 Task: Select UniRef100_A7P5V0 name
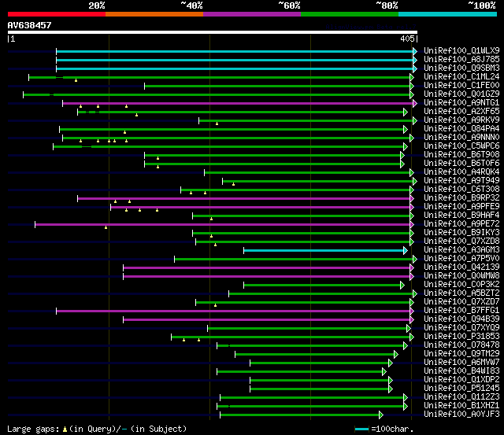(x=461, y=259)
